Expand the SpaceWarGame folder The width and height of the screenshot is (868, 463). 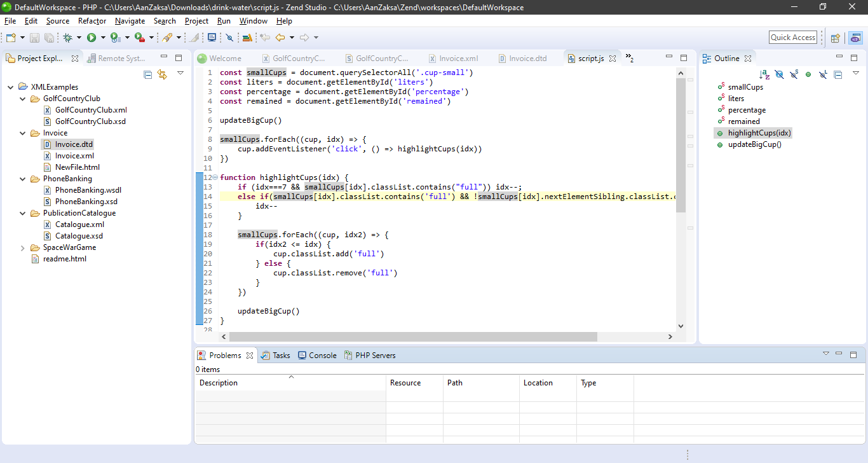pos(23,247)
